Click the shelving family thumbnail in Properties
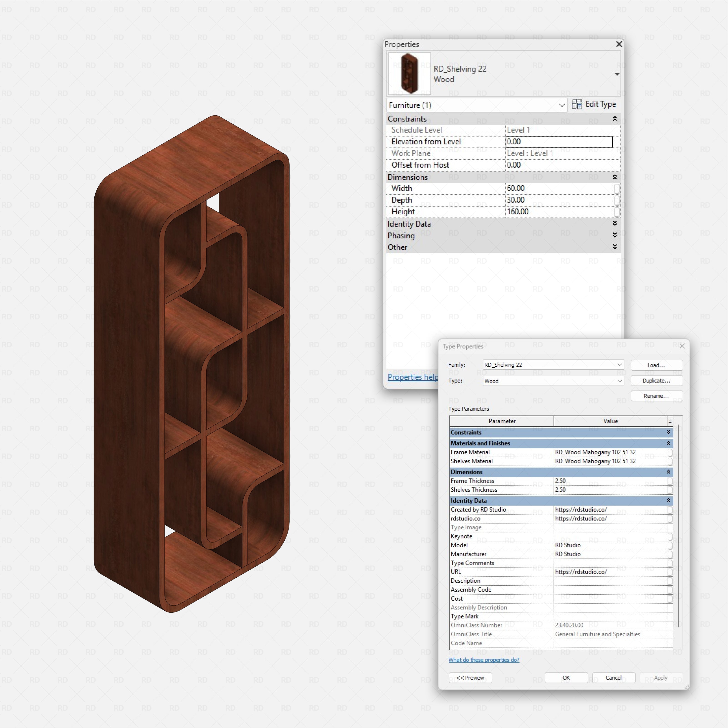 409,73
